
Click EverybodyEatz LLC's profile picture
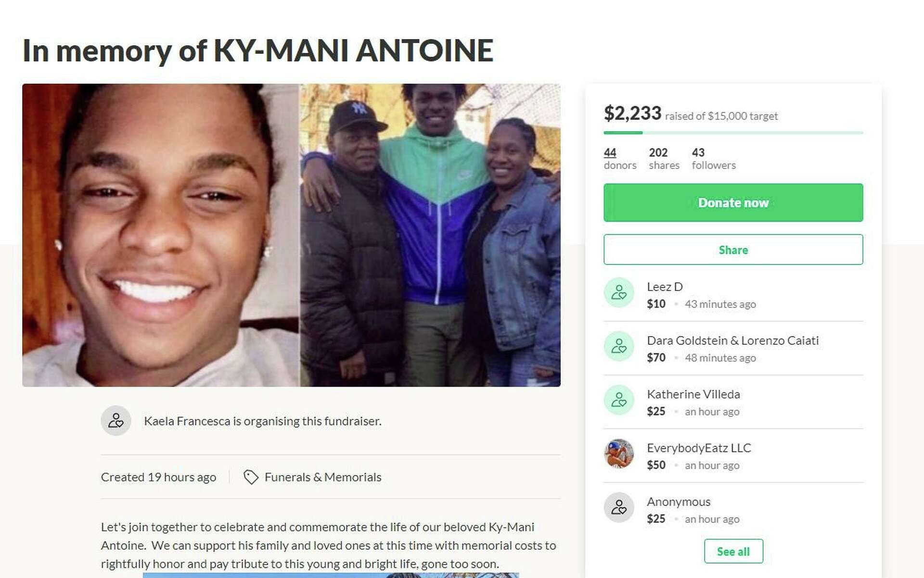(x=619, y=453)
